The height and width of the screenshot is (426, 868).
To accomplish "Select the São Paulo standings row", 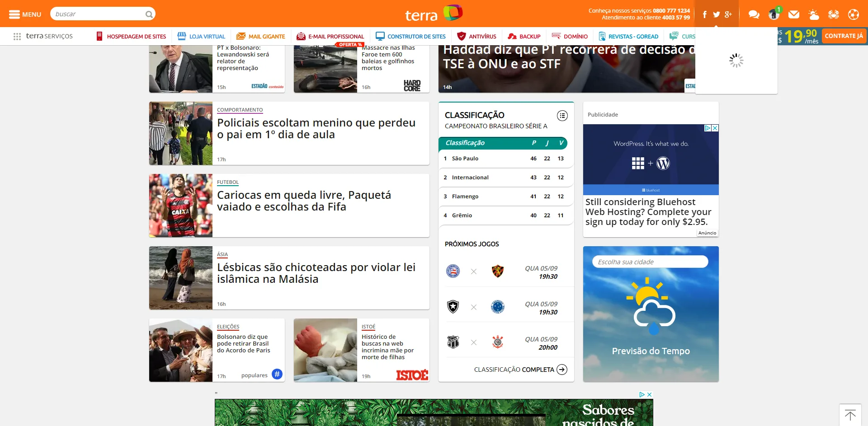I will 506,159.
